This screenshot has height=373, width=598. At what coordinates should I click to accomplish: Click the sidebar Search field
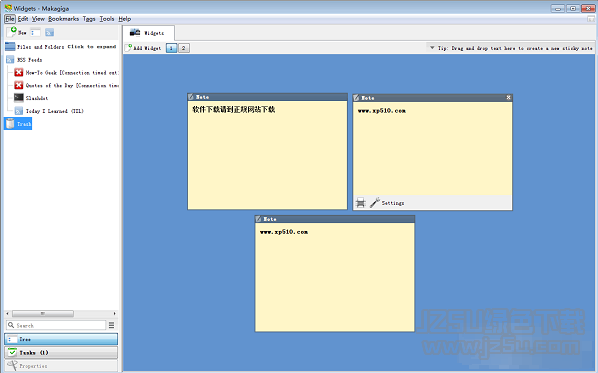56,325
